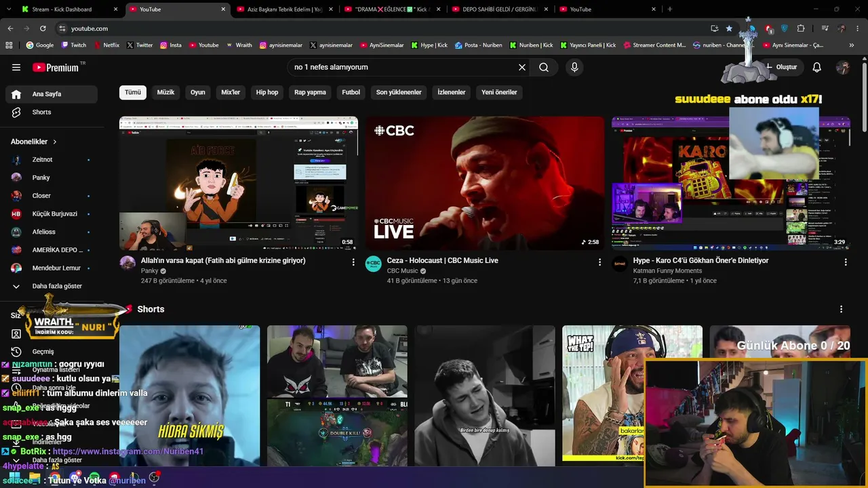
Task: Go back with the browser back arrow
Action: [10, 28]
